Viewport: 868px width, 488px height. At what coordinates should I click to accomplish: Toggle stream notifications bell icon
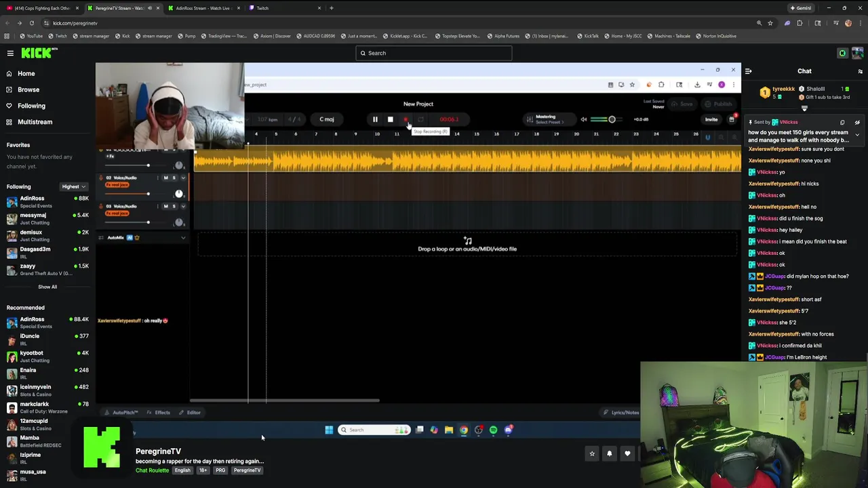(610, 453)
